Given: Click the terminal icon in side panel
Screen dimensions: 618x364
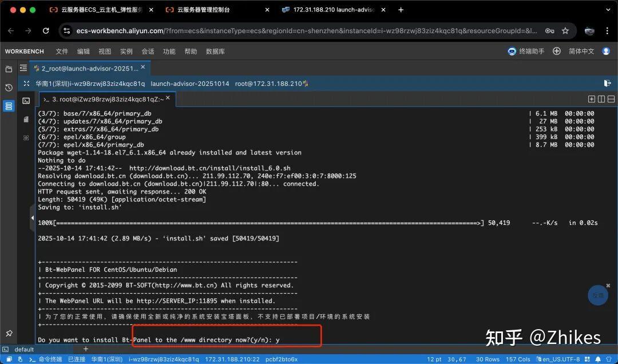Looking at the screenshot, I should click(26, 101).
